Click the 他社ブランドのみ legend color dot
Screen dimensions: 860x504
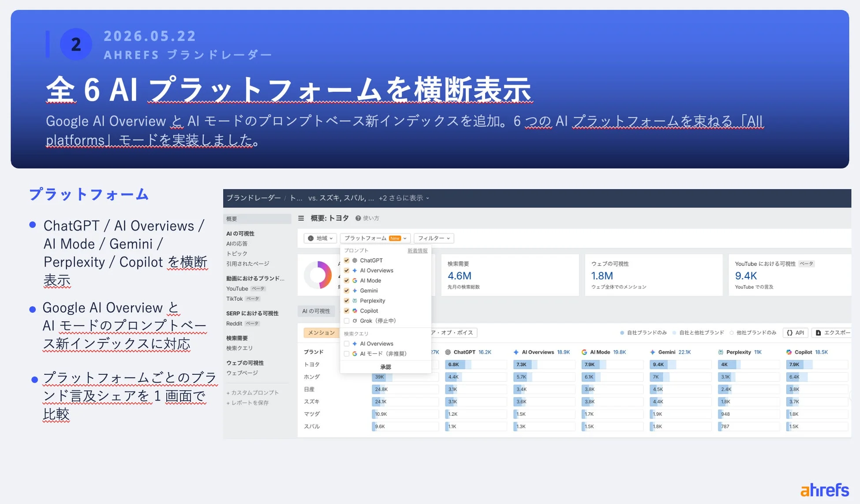click(732, 333)
